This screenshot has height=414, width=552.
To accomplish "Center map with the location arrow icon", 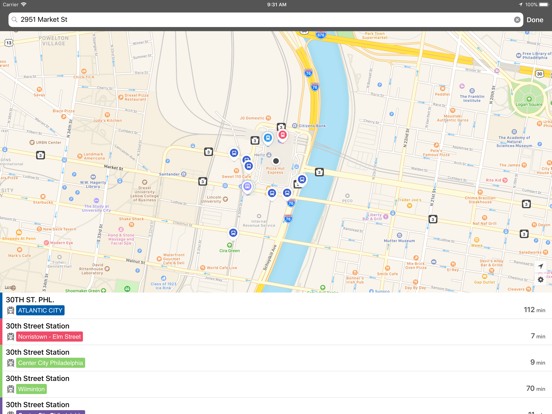I will coord(541,266).
